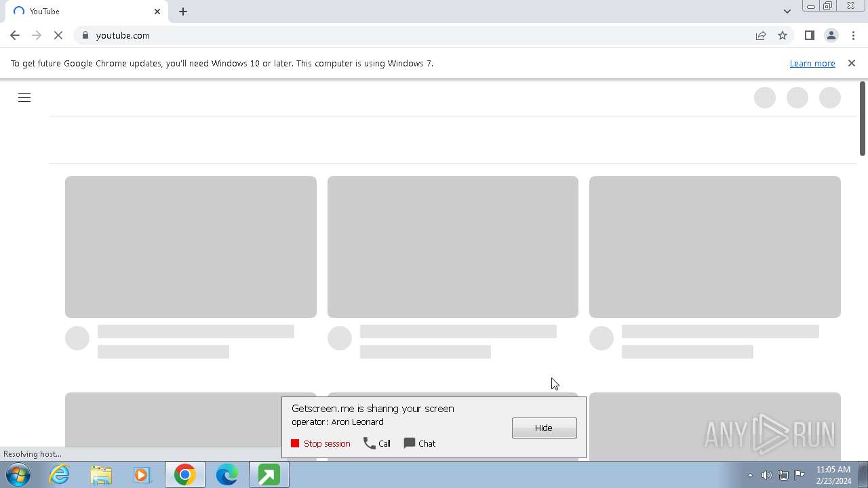Open the Learn more link
The width and height of the screenshot is (868, 488).
[812, 63]
